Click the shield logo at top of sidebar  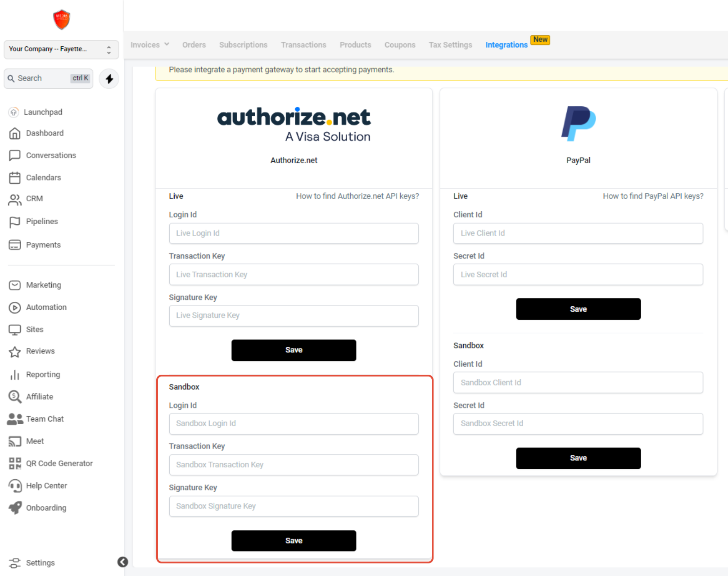click(62, 20)
